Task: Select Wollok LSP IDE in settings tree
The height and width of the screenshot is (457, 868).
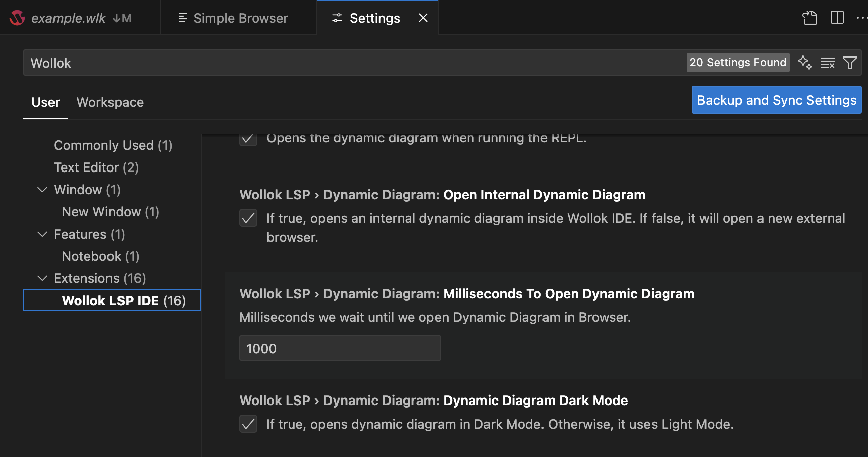Action: tap(123, 301)
